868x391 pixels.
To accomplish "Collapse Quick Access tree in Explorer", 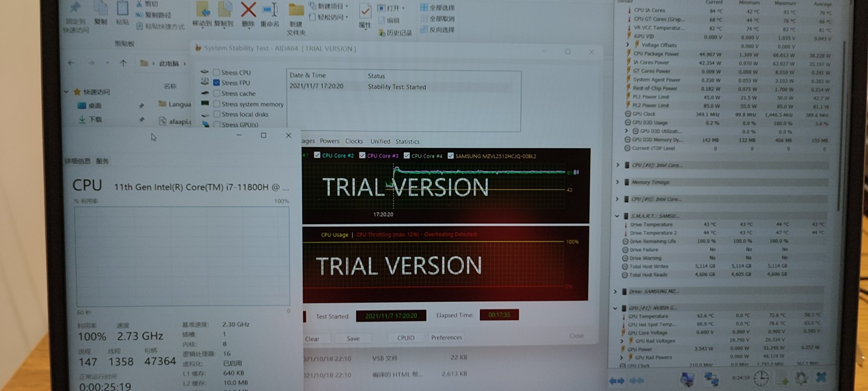I will [x=66, y=92].
